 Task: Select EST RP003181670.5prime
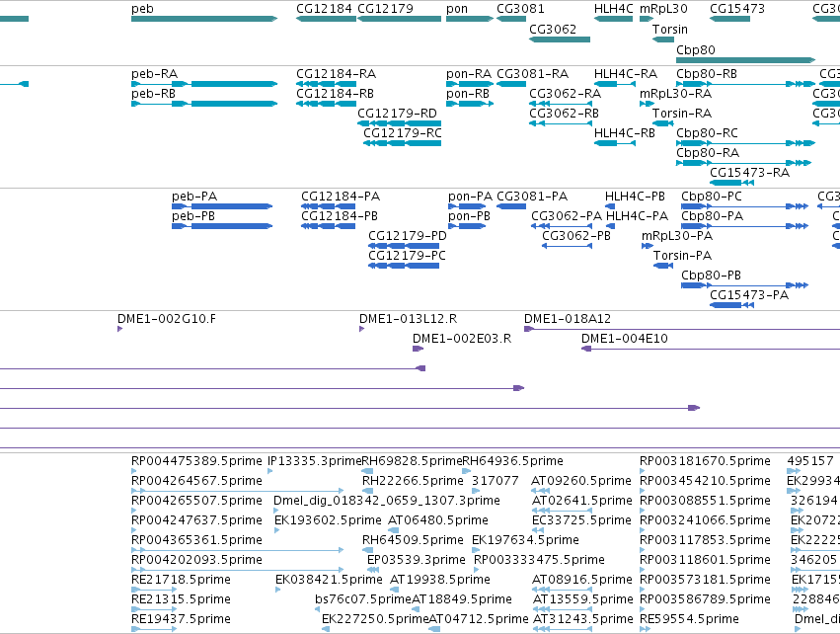coord(643,471)
